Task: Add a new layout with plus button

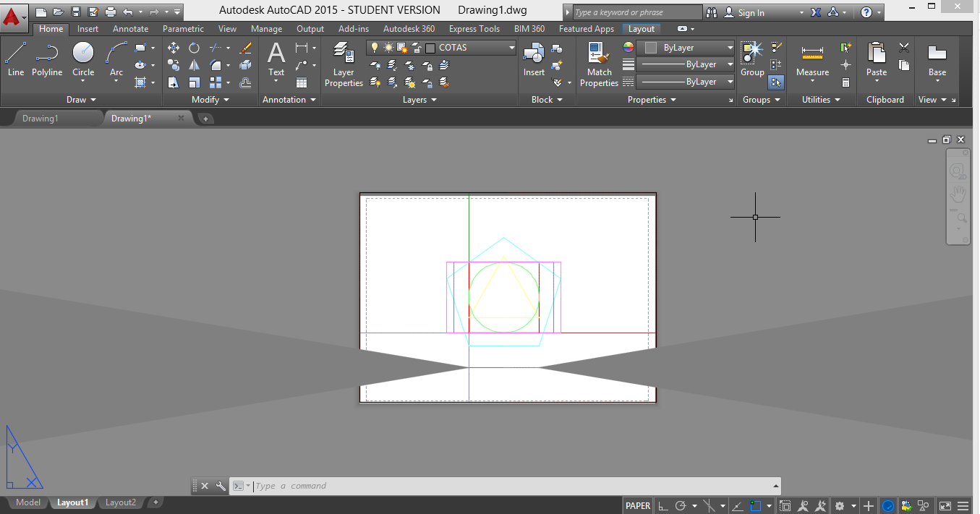Action: tap(155, 502)
